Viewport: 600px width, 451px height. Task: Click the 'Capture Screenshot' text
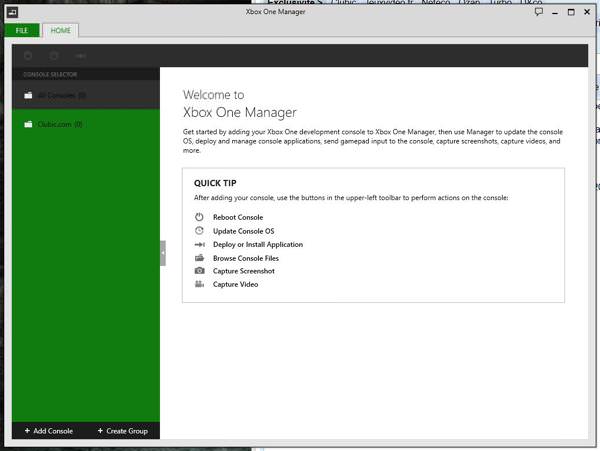[244, 271]
